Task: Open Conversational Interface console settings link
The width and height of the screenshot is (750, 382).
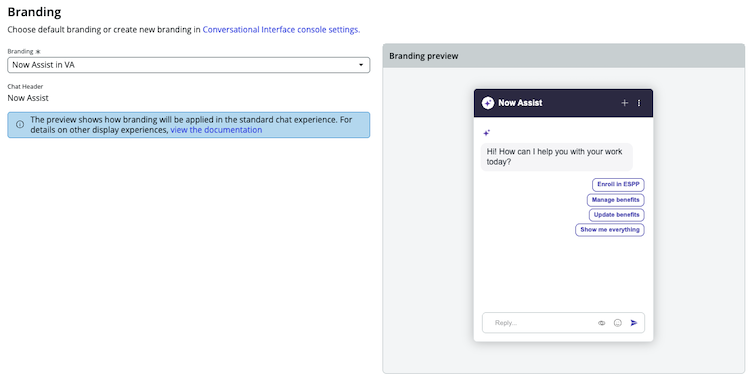Action: pyautogui.click(x=281, y=30)
